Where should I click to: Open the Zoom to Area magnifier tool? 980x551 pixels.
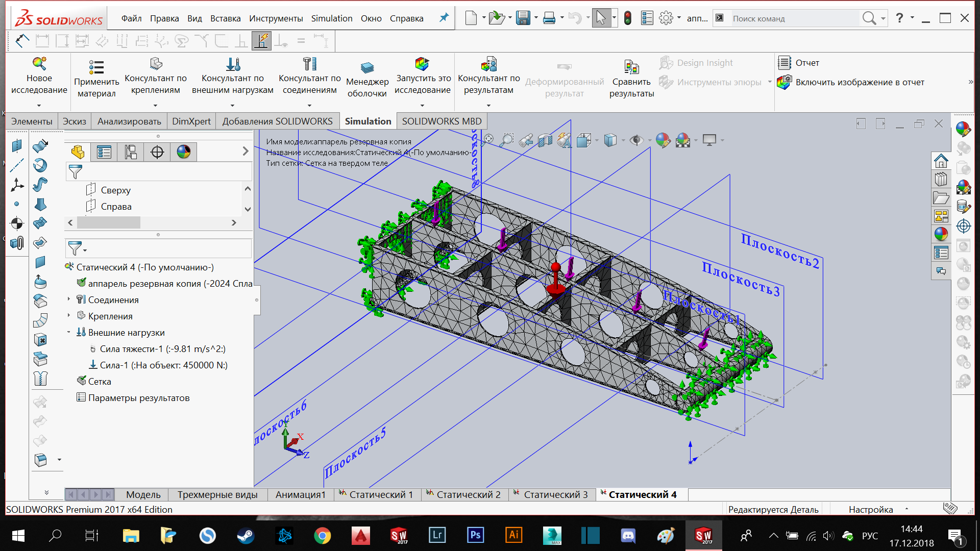point(507,140)
